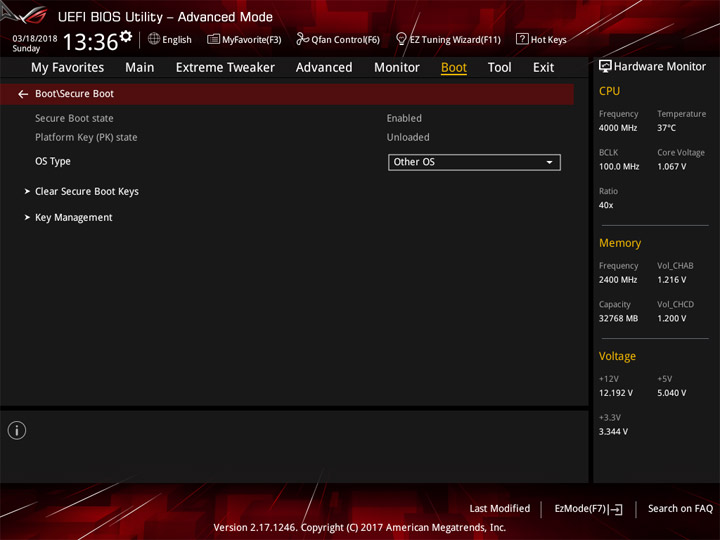
Task: Click the 12.192 V value
Action: click(615, 393)
